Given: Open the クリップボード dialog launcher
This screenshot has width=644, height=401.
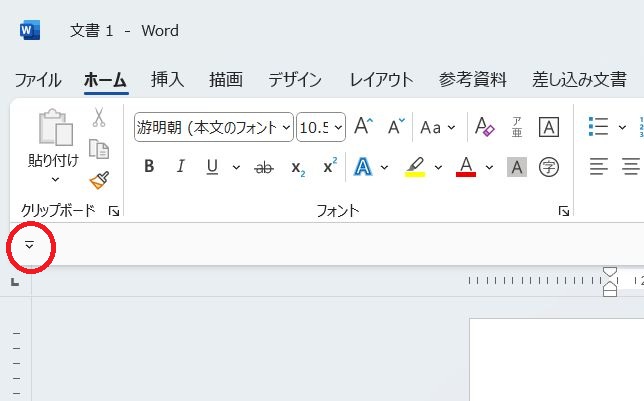Looking at the screenshot, I should coord(113,211).
